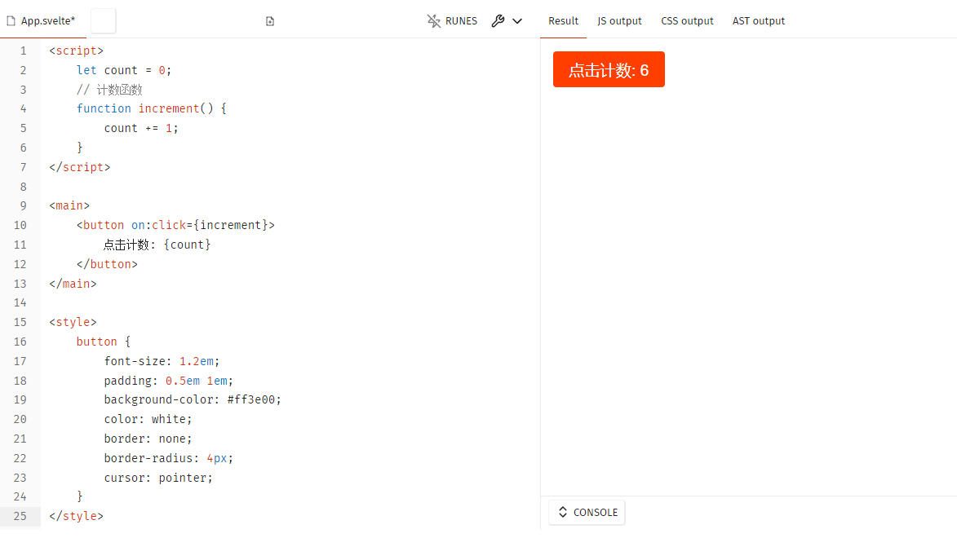Click the 'cursor: pointer;' code line
This screenshot has width=957, height=560.
tap(158, 478)
